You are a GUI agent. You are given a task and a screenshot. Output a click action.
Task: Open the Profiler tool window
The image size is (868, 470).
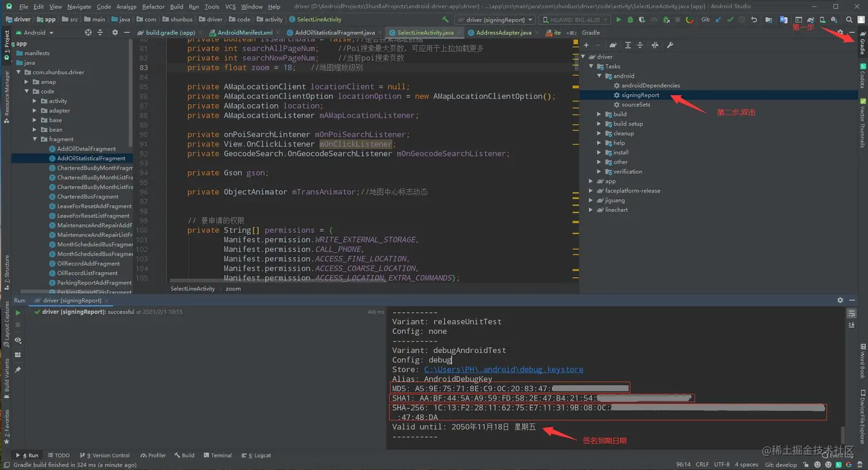point(153,456)
